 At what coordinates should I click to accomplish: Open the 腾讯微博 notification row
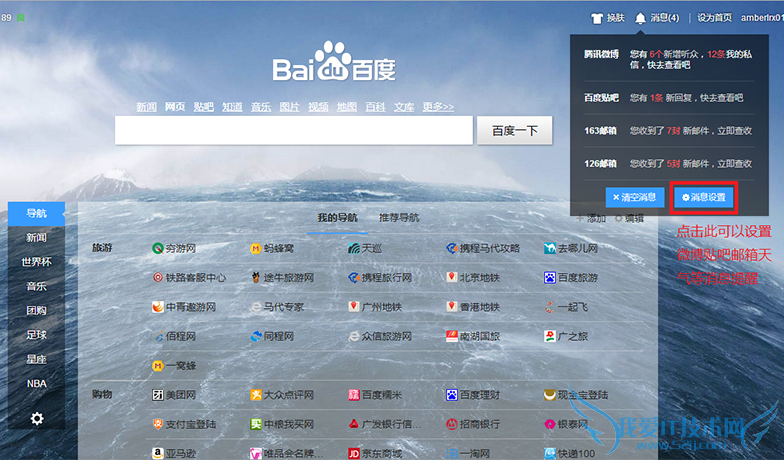click(x=669, y=59)
